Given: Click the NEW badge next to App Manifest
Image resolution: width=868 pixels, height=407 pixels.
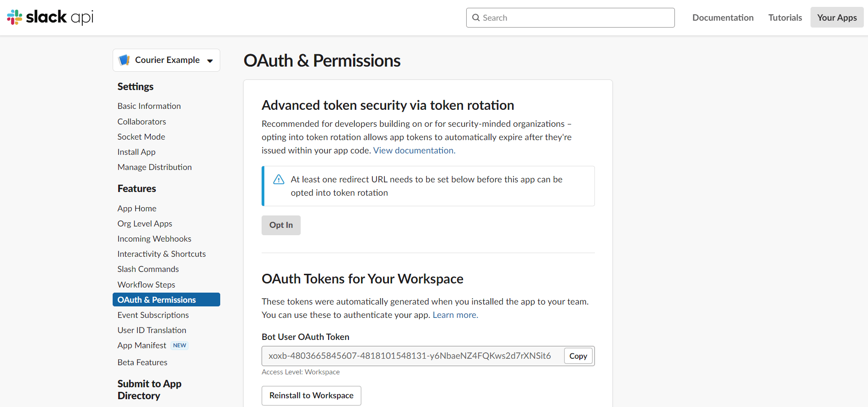Looking at the screenshot, I should (x=179, y=345).
